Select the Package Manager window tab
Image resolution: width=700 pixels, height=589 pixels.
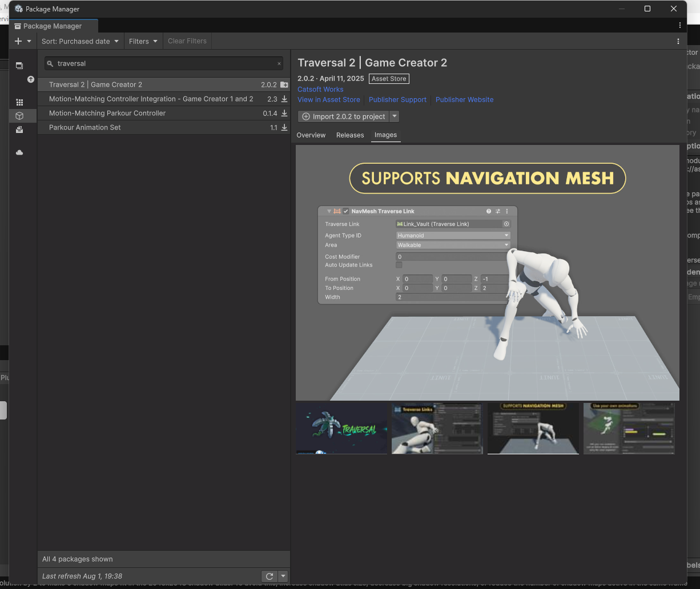[53, 26]
